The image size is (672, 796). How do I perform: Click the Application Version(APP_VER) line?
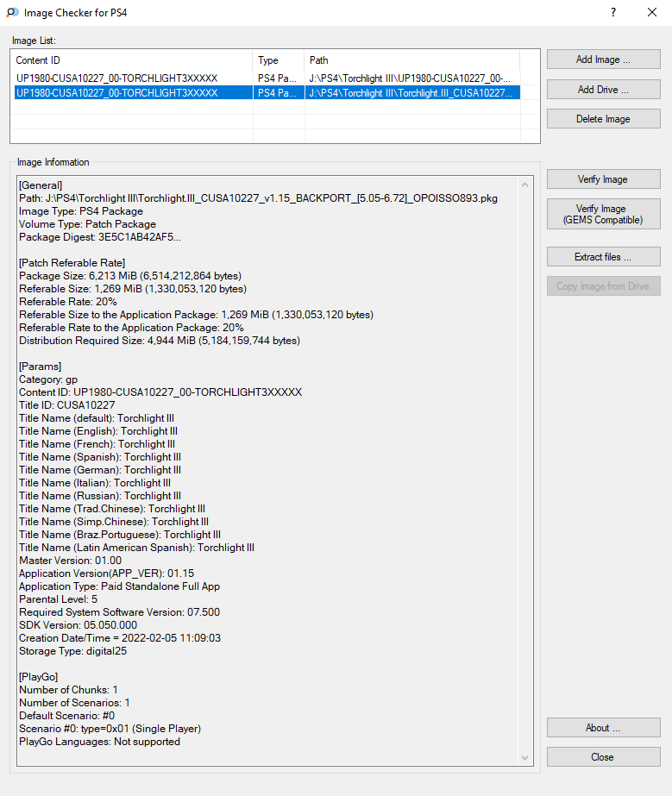pyautogui.click(x=107, y=573)
